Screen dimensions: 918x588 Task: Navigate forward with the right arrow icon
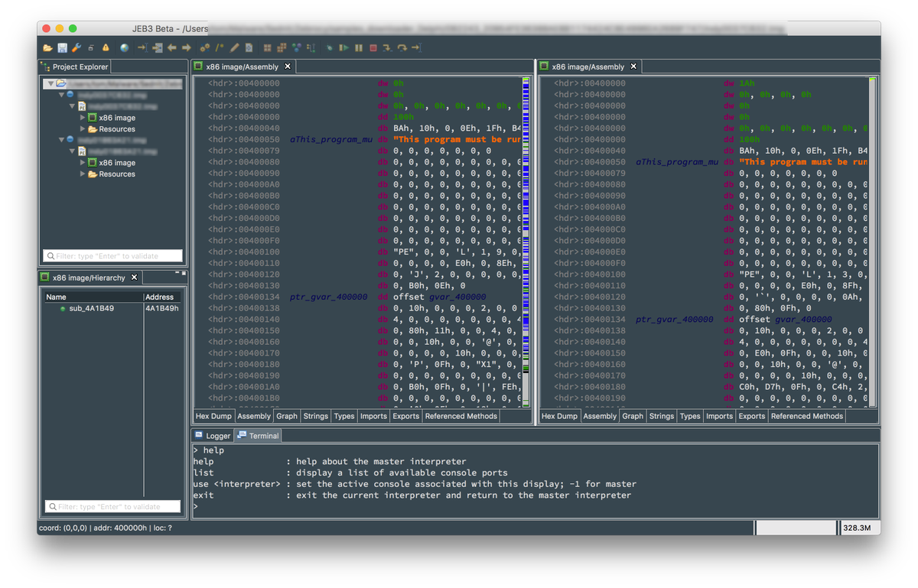[x=187, y=47]
